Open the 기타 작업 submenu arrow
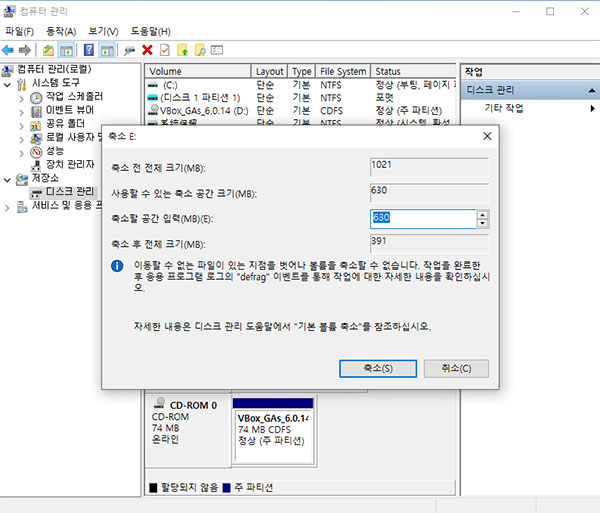Image resolution: width=600 pixels, height=513 pixels. click(x=592, y=108)
